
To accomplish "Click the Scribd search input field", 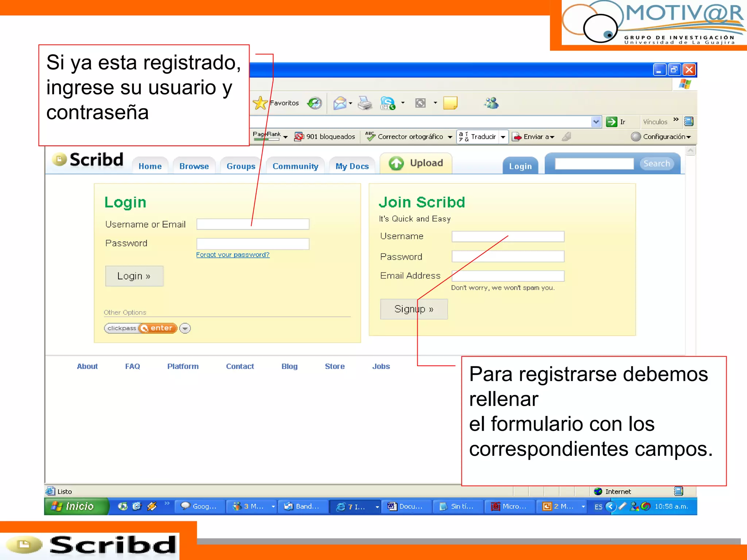I will tap(594, 164).
